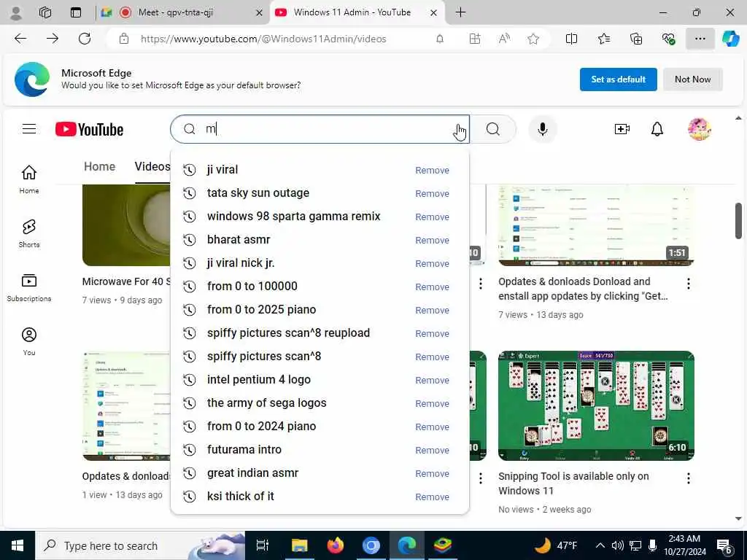This screenshot has width=747, height=560.
Task: Go to YouTube logo homepage
Action: (89, 129)
